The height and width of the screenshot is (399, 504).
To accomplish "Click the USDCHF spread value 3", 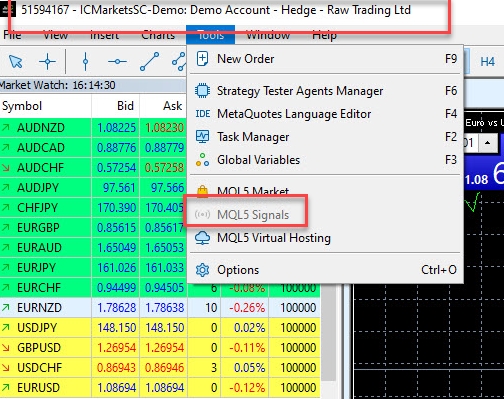I will tap(214, 368).
